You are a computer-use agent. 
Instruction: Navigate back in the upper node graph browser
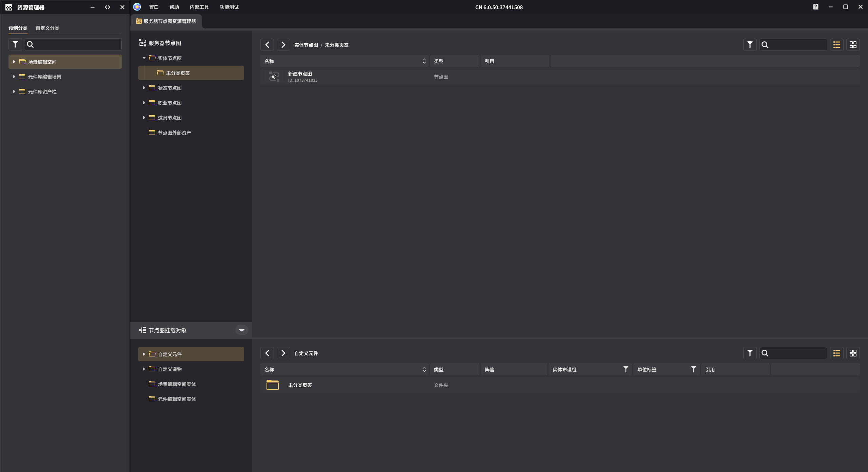tap(267, 45)
